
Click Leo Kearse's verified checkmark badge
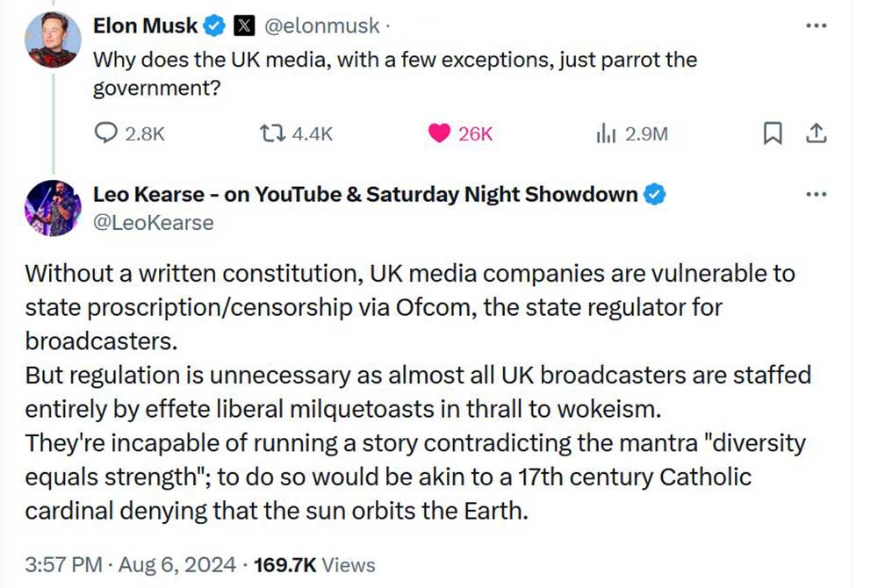coord(655,195)
